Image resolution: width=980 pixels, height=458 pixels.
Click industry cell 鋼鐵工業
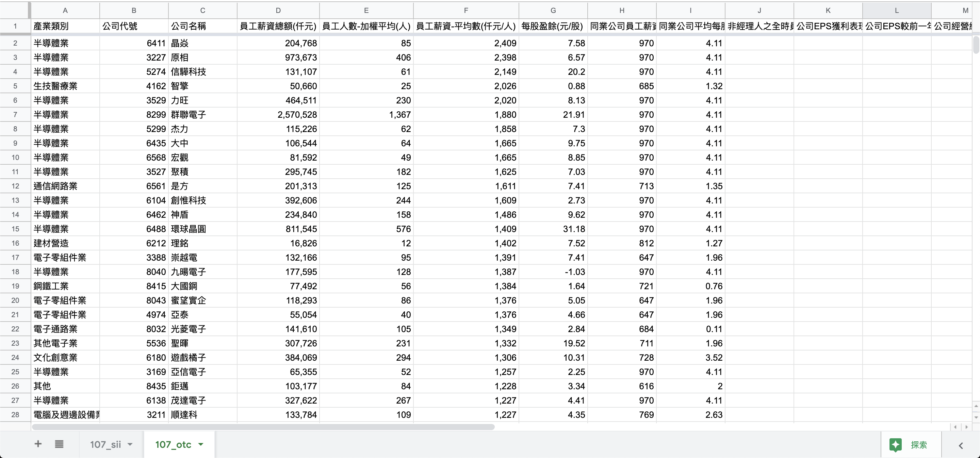coord(65,286)
